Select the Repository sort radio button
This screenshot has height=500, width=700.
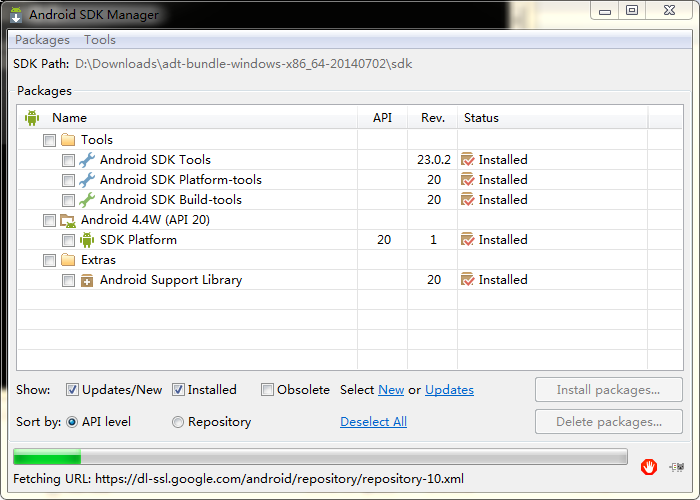click(178, 422)
